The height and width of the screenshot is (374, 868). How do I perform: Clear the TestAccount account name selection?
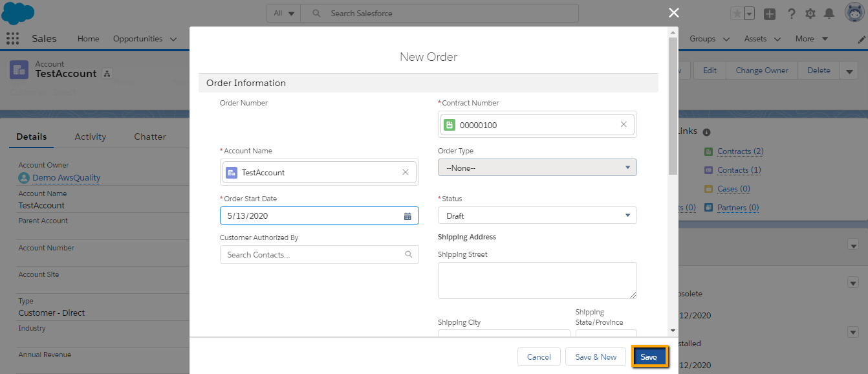point(406,172)
